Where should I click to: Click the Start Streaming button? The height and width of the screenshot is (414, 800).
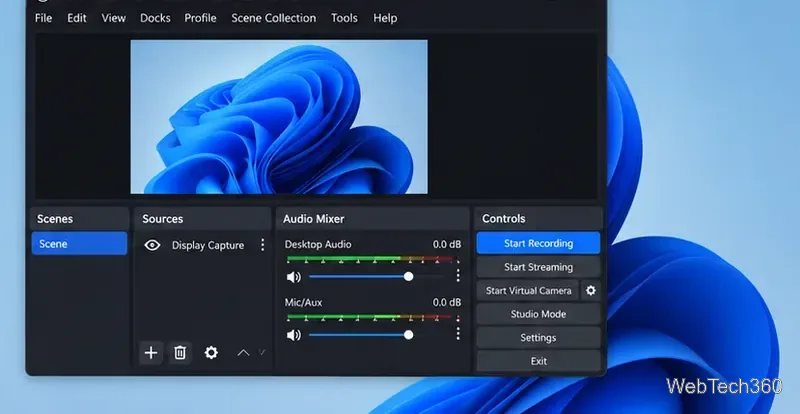pyautogui.click(x=538, y=267)
